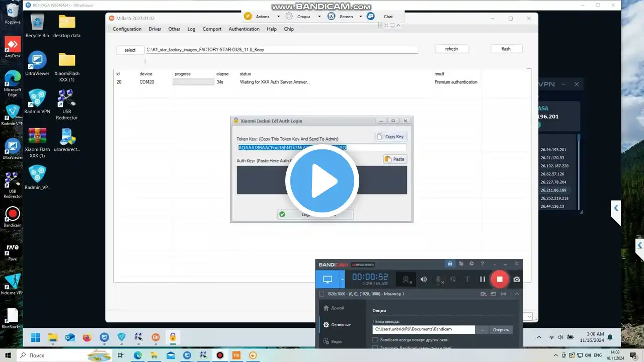The height and width of the screenshot is (362, 644).
Task: Click the Paste button in Auth Login
Action: point(395,159)
